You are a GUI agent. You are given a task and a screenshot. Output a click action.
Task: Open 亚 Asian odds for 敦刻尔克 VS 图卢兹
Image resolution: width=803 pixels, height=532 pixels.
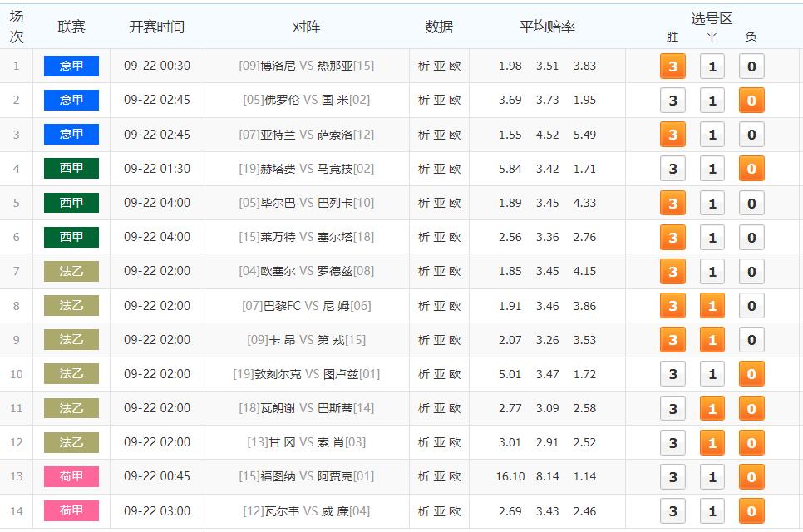click(x=439, y=374)
